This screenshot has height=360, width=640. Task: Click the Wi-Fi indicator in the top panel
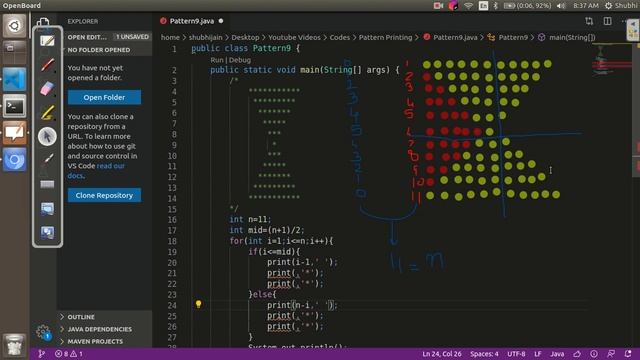(469, 6)
